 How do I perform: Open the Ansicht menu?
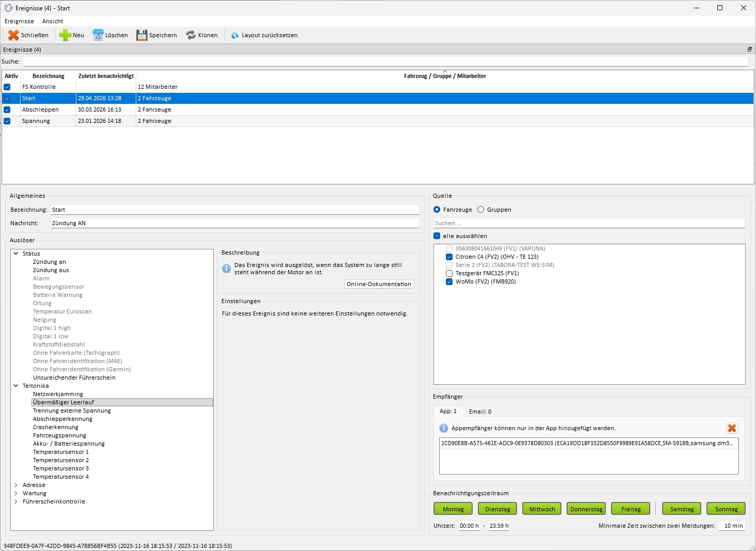pyautogui.click(x=53, y=21)
